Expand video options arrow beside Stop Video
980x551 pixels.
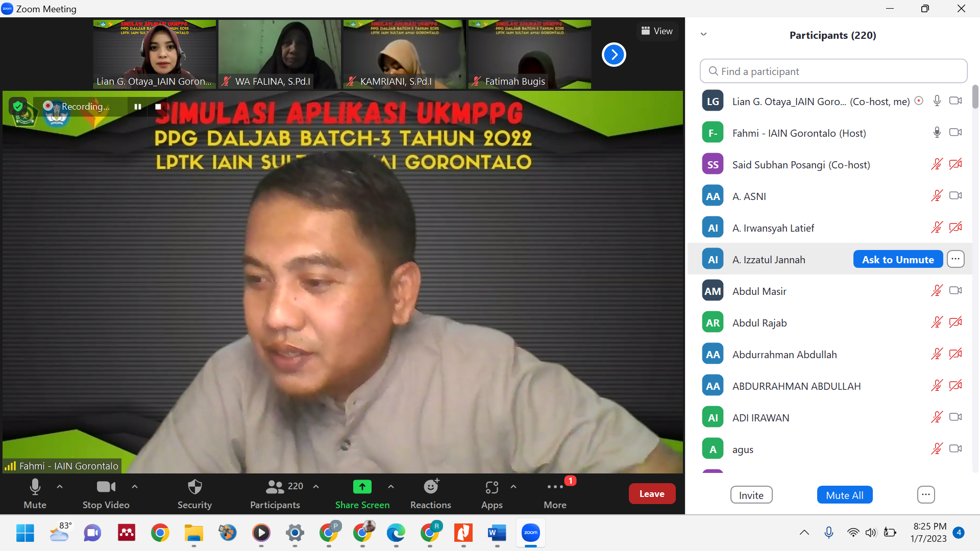[x=135, y=487]
